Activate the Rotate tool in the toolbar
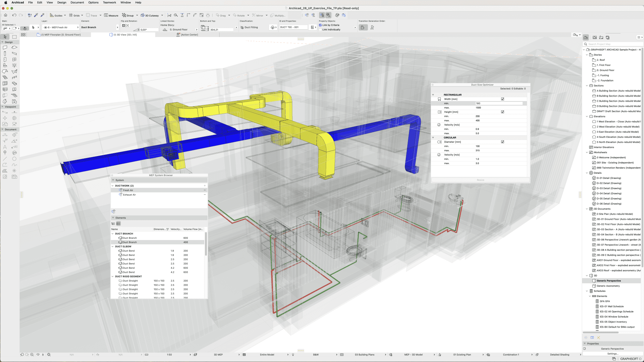 click(239, 15)
